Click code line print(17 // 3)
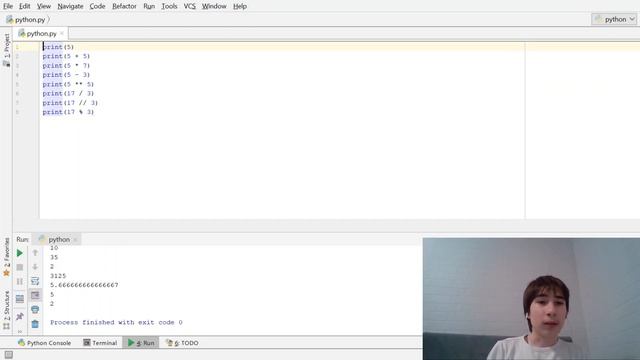The width and height of the screenshot is (640, 360). [70, 103]
